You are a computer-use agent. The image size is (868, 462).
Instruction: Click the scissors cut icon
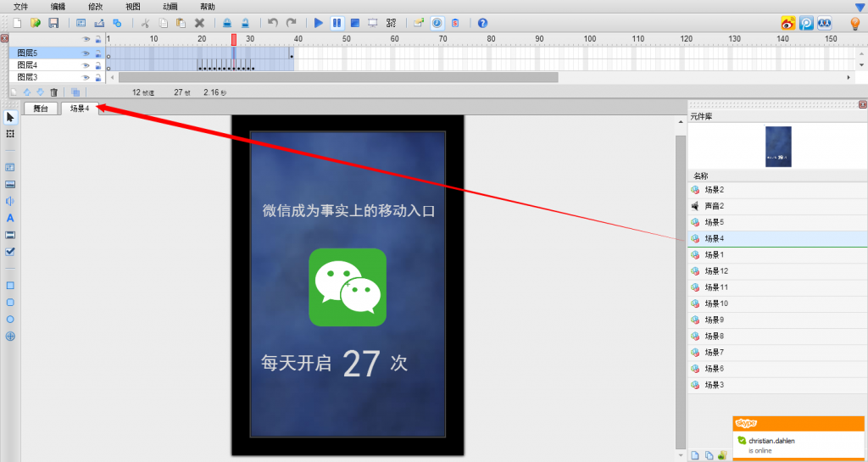click(146, 23)
